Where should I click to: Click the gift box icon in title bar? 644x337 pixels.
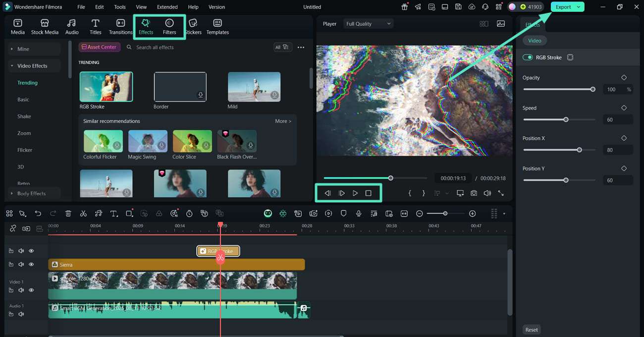coord(405,7)
